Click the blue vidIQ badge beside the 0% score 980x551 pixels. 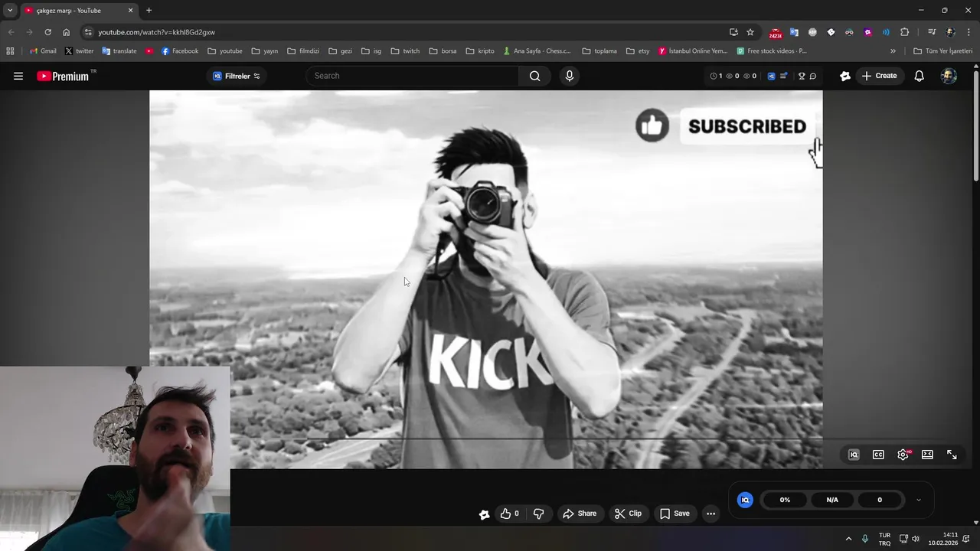(745, 500)
